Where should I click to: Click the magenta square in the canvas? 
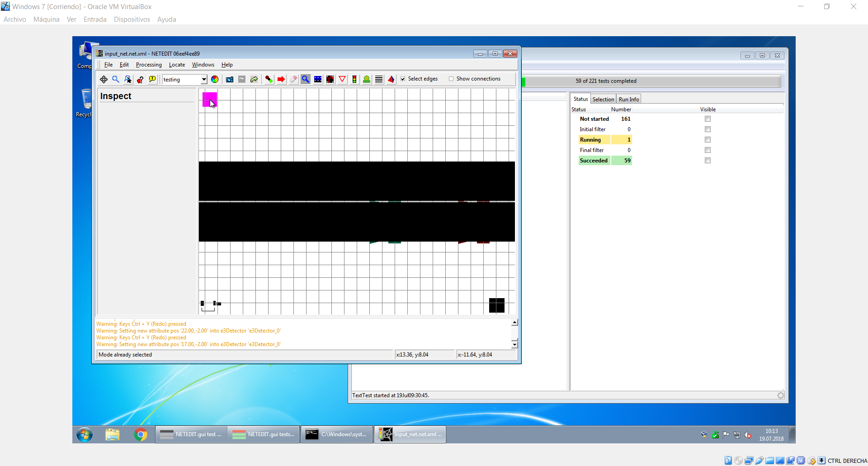(209, 100)
